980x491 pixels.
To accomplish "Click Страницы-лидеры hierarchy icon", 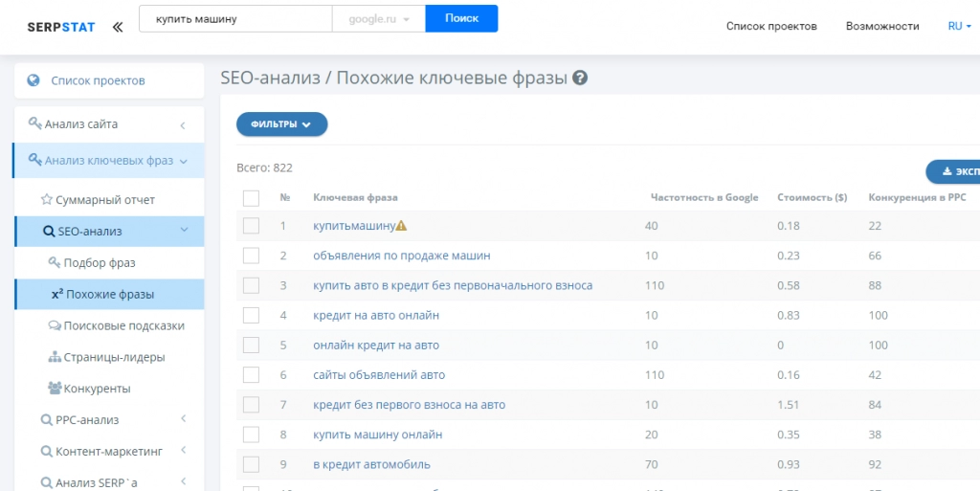I will (x=55, y=357).
